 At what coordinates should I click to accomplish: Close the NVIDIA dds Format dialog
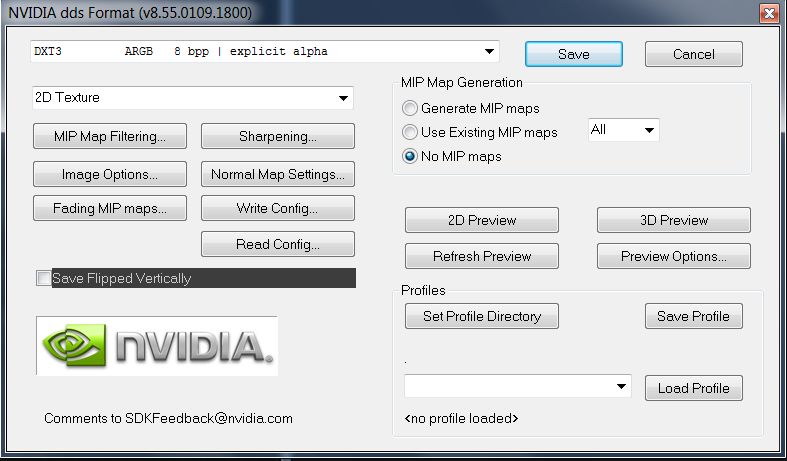pos(769,13)
